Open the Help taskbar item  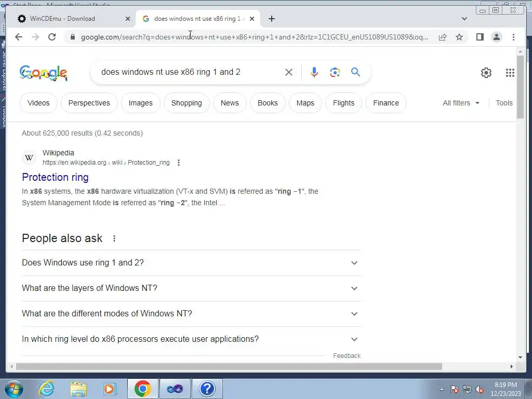click(207, 389)
